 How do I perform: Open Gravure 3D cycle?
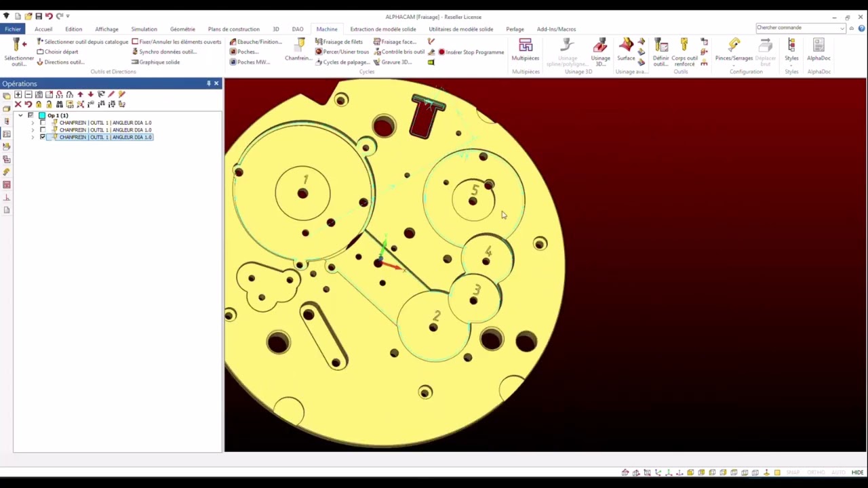[x=393, y=62]
